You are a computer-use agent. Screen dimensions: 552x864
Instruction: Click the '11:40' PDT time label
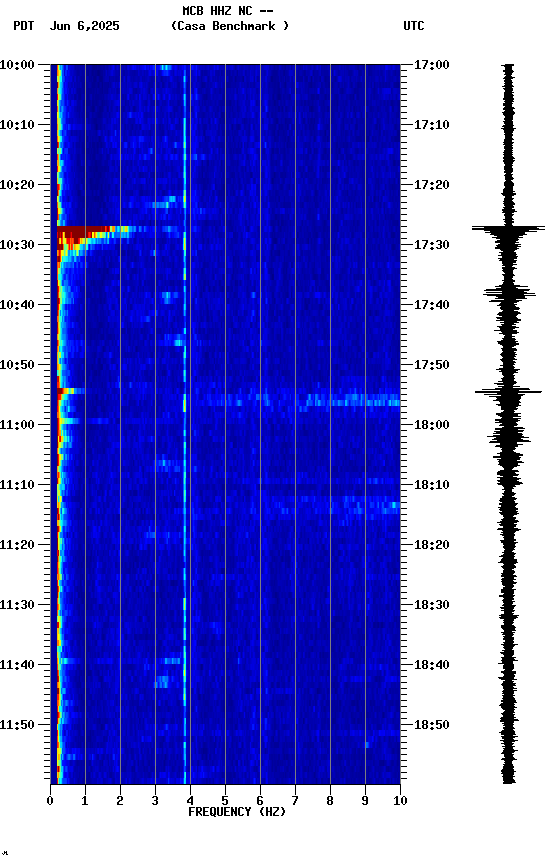17,665
